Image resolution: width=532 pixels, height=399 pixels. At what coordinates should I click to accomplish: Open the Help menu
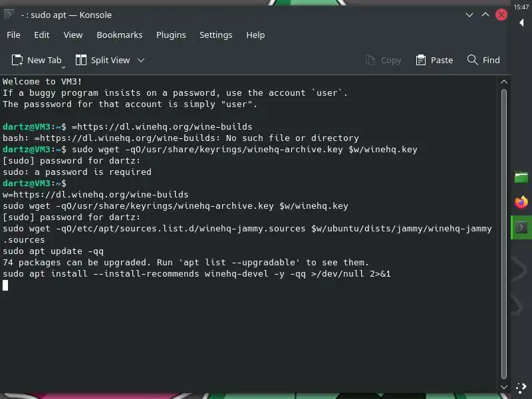(x=255, y=35)
